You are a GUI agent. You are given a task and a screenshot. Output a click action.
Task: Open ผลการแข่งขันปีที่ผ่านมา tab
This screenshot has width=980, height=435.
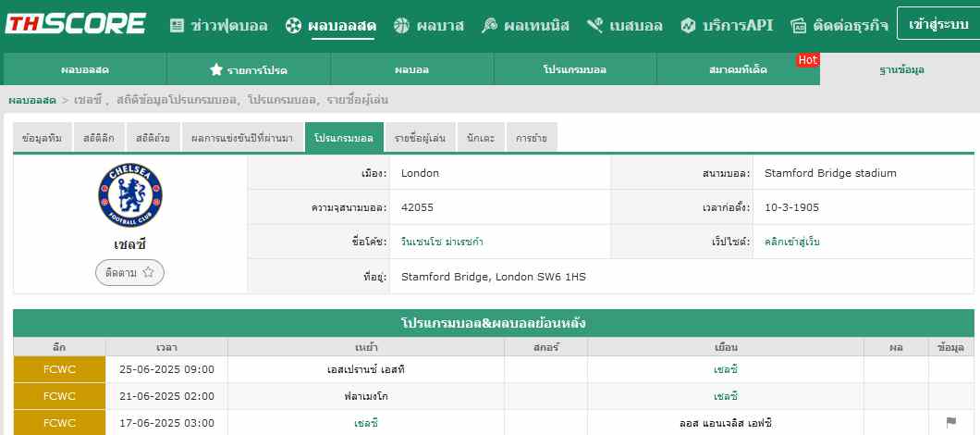(242, 138)
